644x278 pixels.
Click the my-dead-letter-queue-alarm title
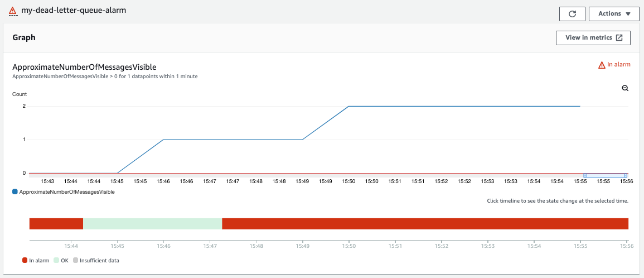tap(74, 10)
